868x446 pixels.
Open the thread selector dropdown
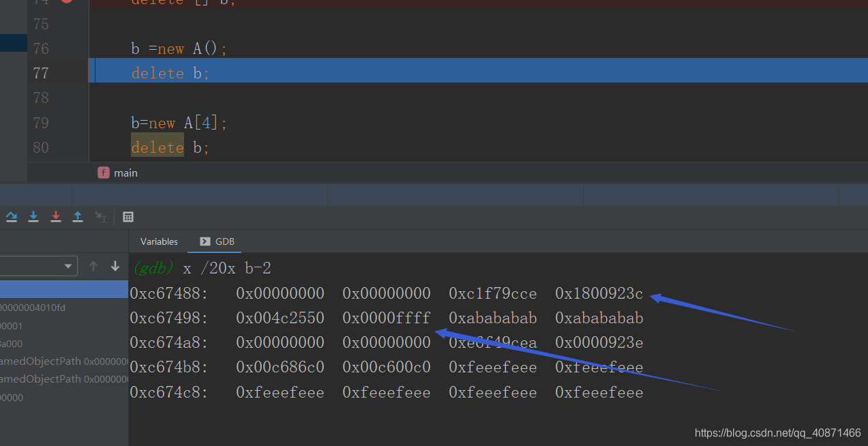pos(39,266)
